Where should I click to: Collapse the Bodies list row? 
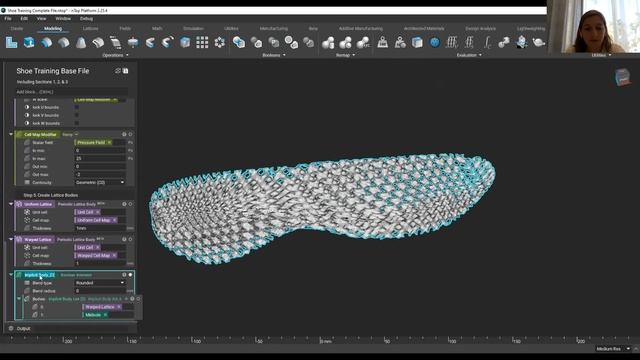(x=19, y=299)
